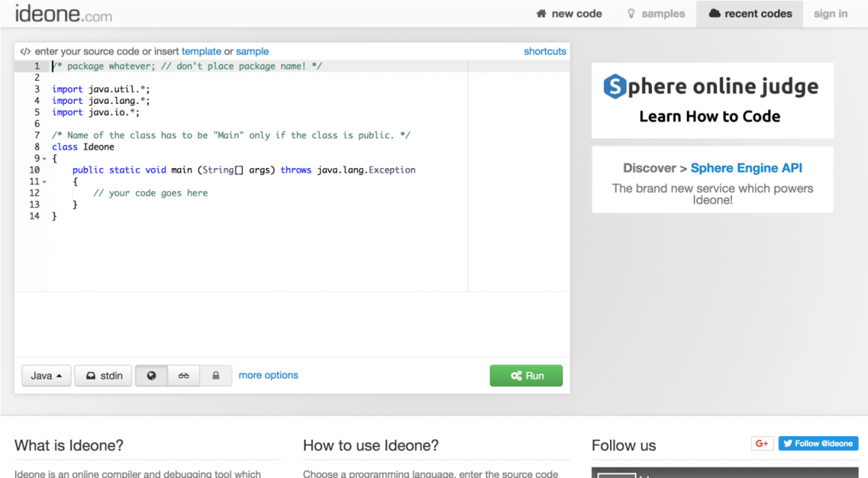The height and width of the screenshot is (478, 868).
Task: Collapse the main method at line 11
Action: pyautogui.click(x=44, y=181)
